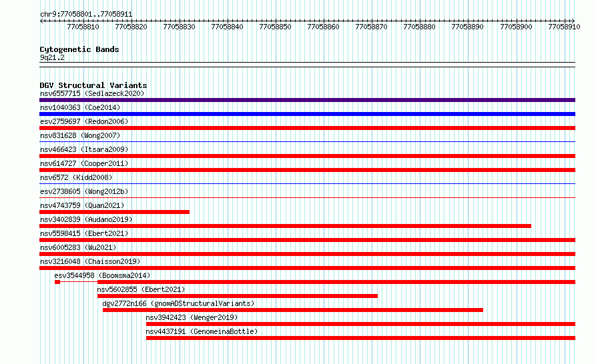Open nsv3402839 (Audano2019) variant label
This screenshot has width=594, height=364.
click(x=86, y=219)
